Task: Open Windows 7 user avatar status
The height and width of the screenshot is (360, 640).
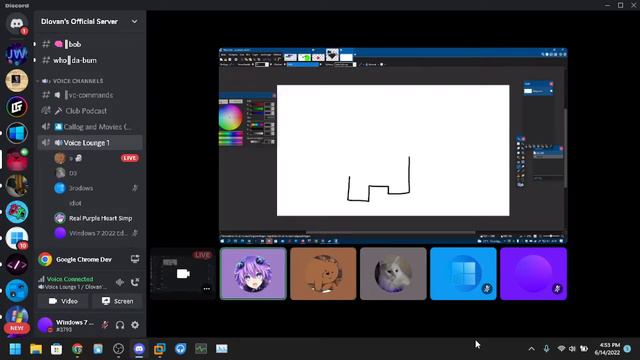Action: pos(45,325)
